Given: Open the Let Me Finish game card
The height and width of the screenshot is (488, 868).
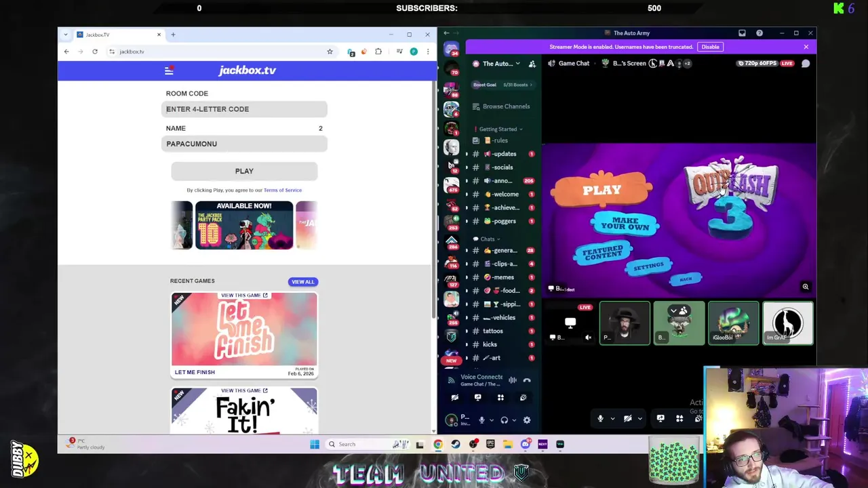Looking at the screenshot, I should click(244, 335).
